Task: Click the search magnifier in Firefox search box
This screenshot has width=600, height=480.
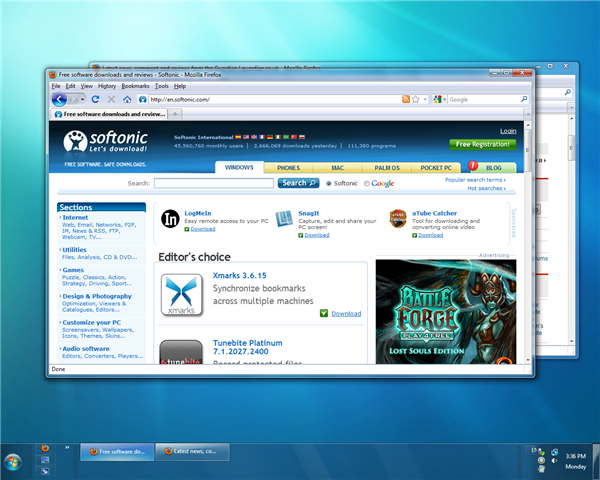Action: click(x=524, y=100)
